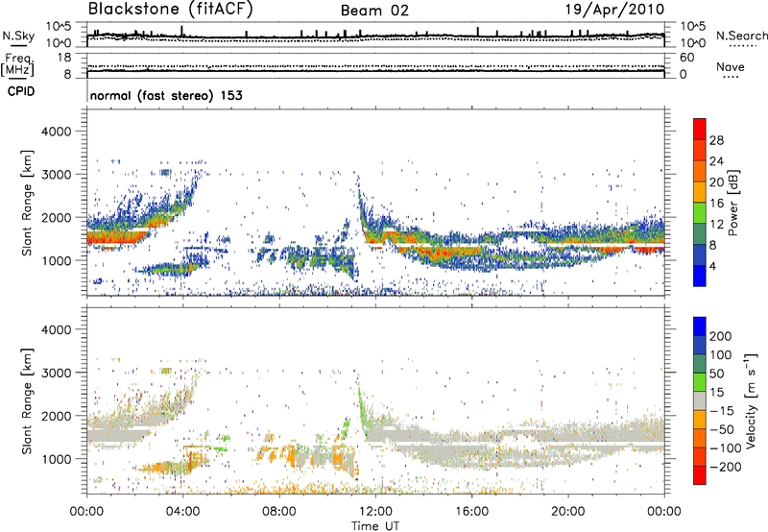The width and height of the screenshot is (768, 532).
Task: Click the '16:00' time axis tick label
Action: pyautogui.click(x=471, y=512)
